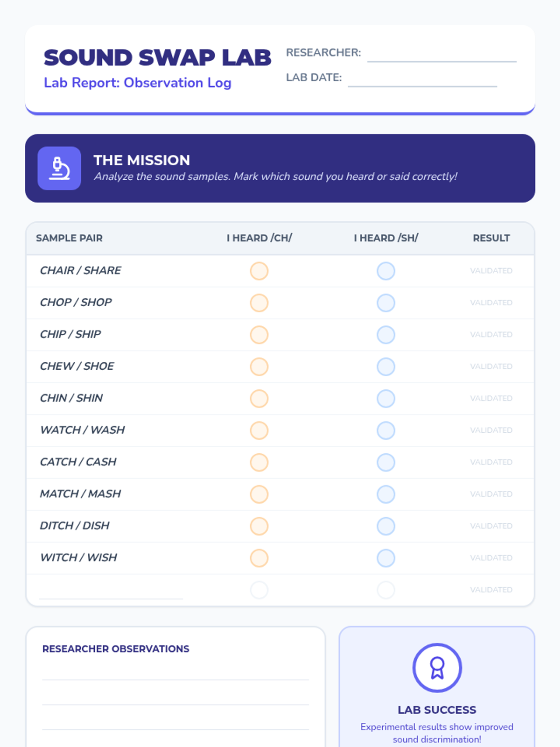Mark /SH/ circle for CHOP / SHOP
This screenshot has height=747, width=560.
386,303
